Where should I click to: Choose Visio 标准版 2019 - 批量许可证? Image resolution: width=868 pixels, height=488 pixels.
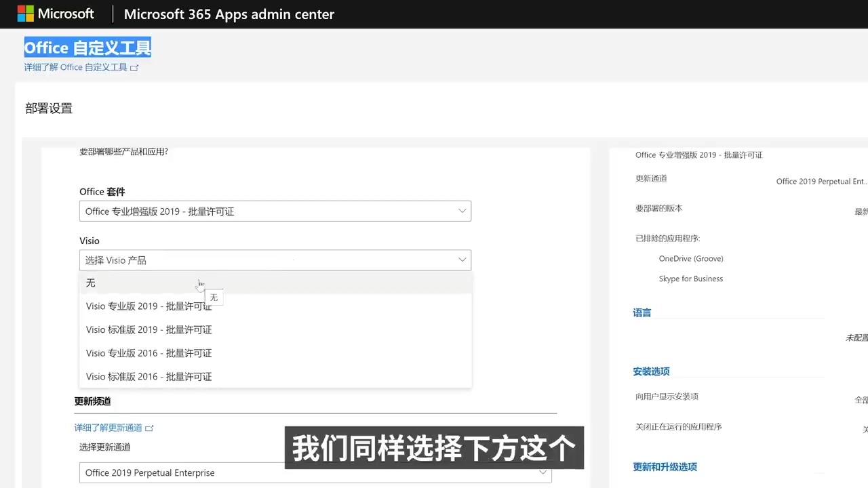click(275, 330)
